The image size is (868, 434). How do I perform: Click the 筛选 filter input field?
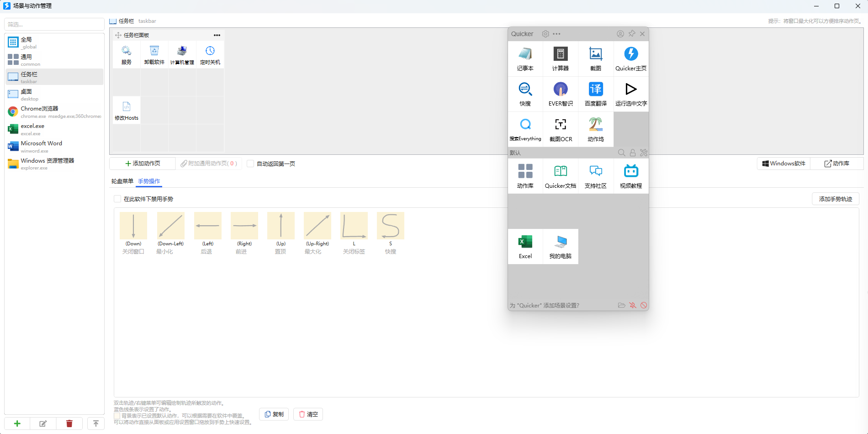coord(54,24)
